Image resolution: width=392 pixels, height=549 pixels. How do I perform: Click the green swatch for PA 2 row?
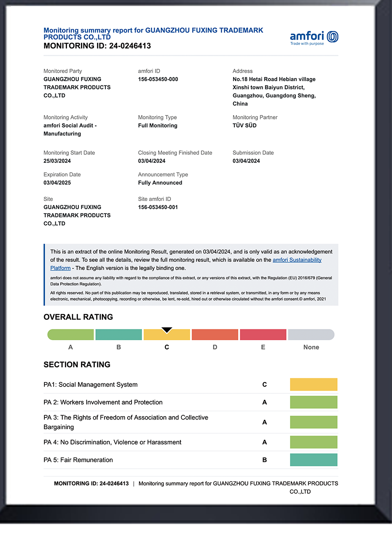click(314, 402)
